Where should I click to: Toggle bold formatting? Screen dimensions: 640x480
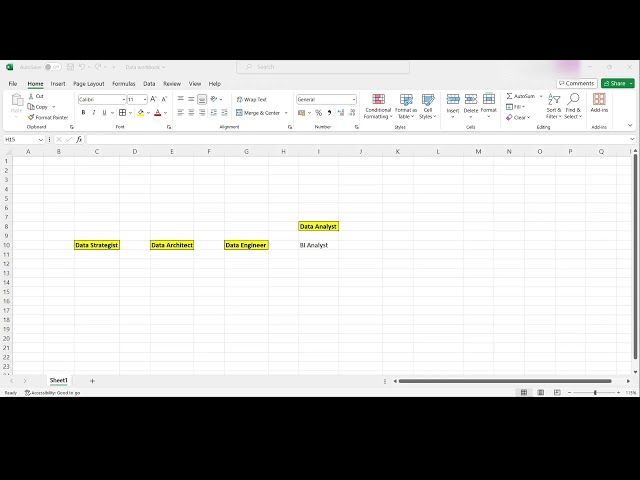tap(84, 113)
